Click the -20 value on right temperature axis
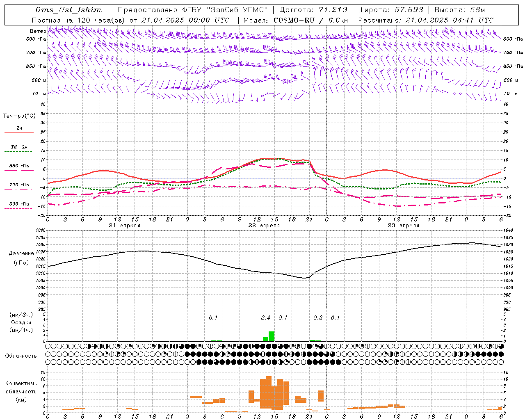Viewport: 525px width, 420px height. [507, 215]
